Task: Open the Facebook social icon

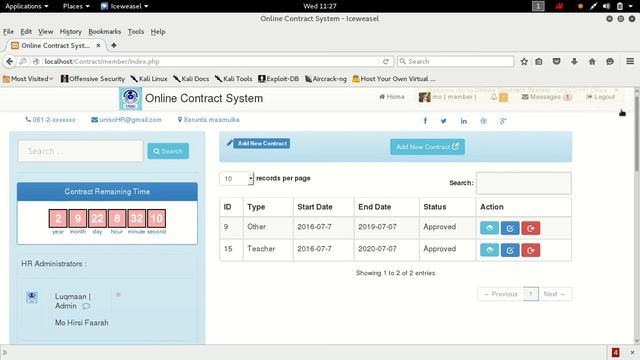Action: [425, 121]
